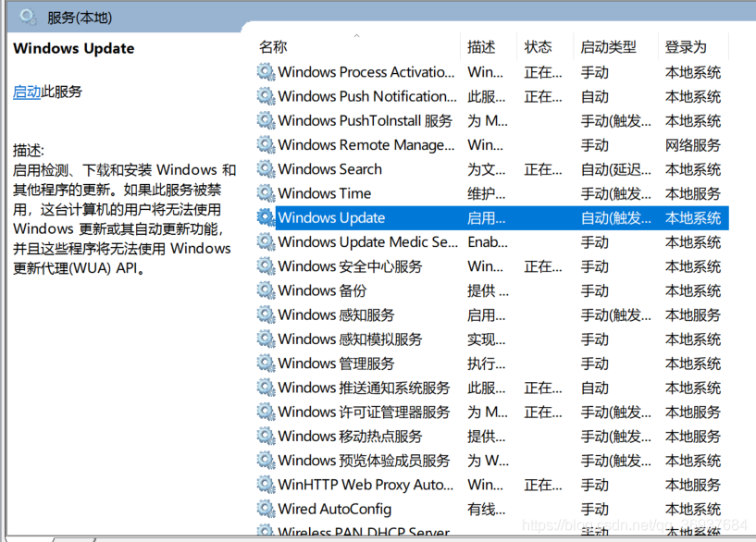
Task: Click the gear icon of Windows 感知服务
Action: coord(266,314)
